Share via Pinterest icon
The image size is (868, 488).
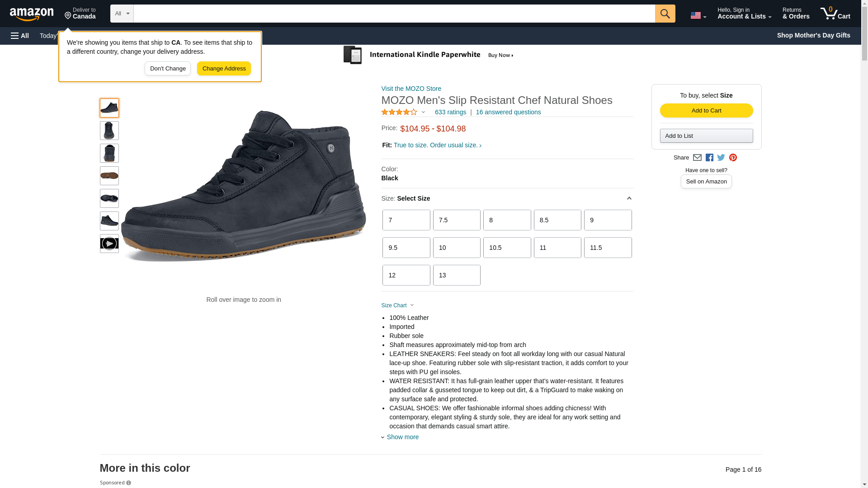coord(733,158)
